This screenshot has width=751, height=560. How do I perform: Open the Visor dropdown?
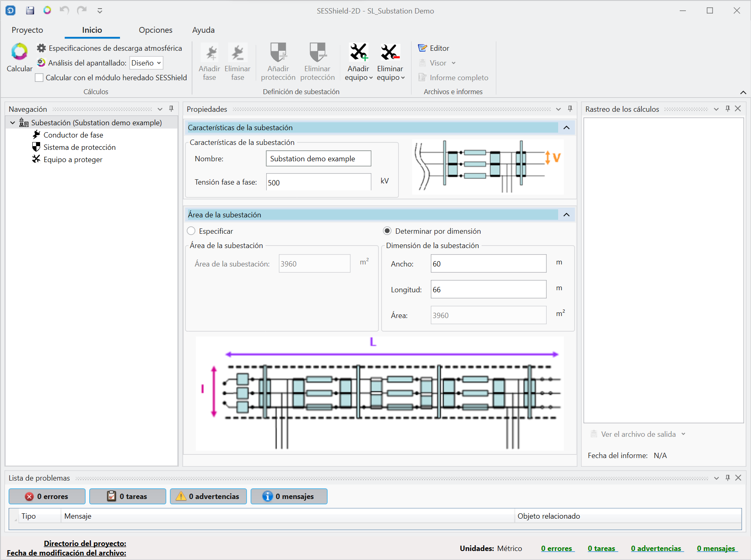[x=454, y=63]
